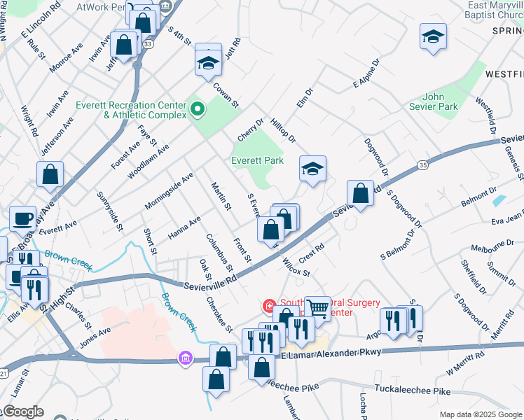The height and width of the screenshot is (420, 524).
Task: Select the restaurant marker near Argo street
Action: click(393, 322)
